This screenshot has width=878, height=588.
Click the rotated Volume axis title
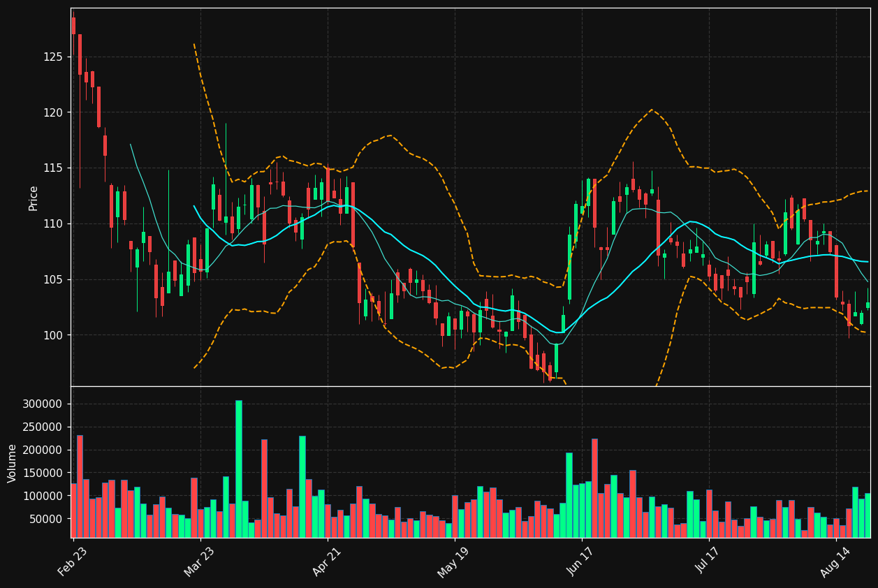(x=13, y=463)
